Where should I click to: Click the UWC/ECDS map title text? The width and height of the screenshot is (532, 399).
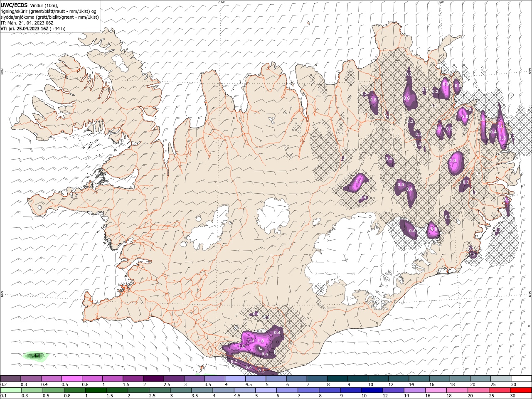(14, 5)
